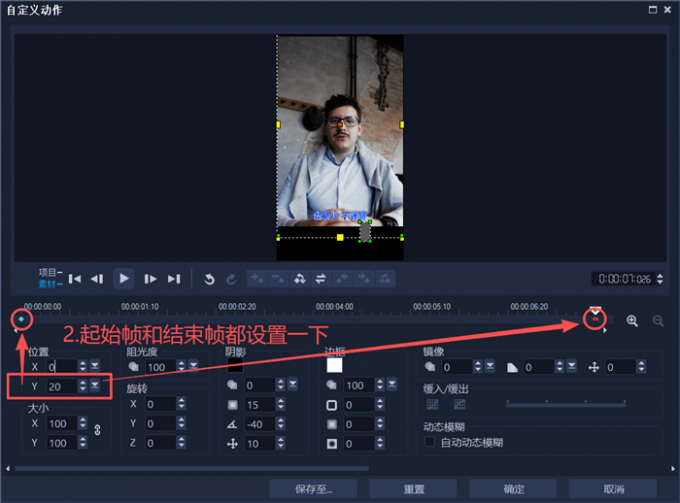This screenshot has height=503, width=680.
Task: Click the ease out icon
Action: [460, 405]
